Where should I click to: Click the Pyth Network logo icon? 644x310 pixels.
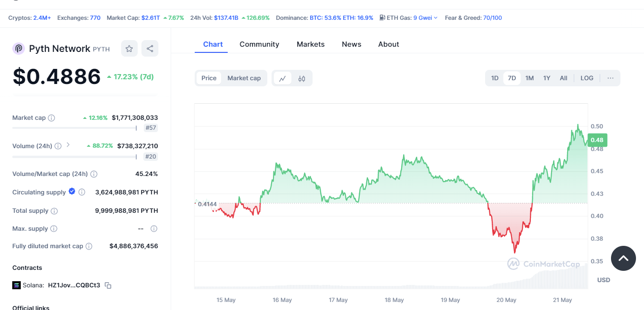[18, 49]
